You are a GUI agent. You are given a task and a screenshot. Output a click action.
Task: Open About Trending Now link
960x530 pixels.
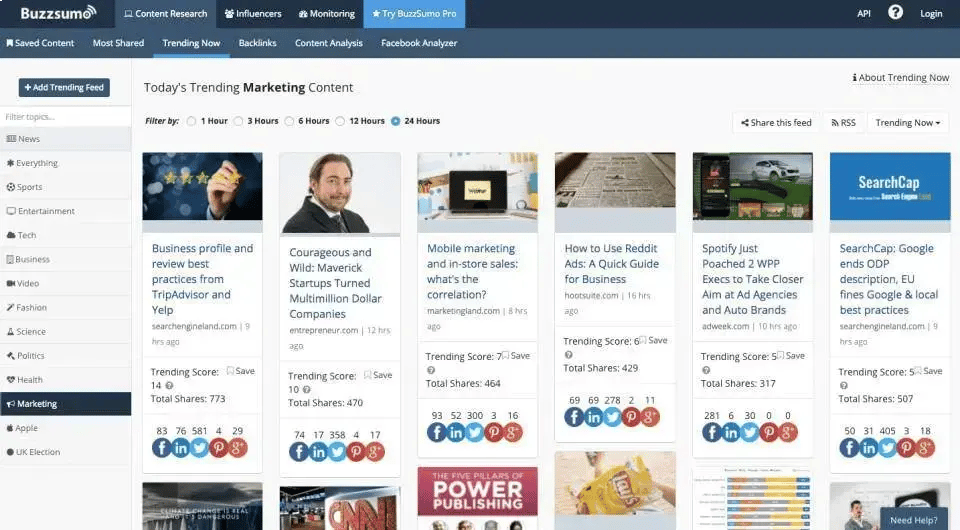point(901,78)
